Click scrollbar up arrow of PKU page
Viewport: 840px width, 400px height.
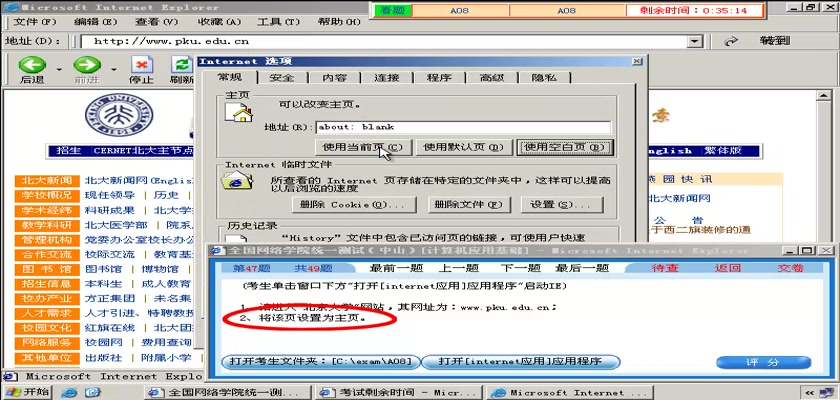click(823, 95)
